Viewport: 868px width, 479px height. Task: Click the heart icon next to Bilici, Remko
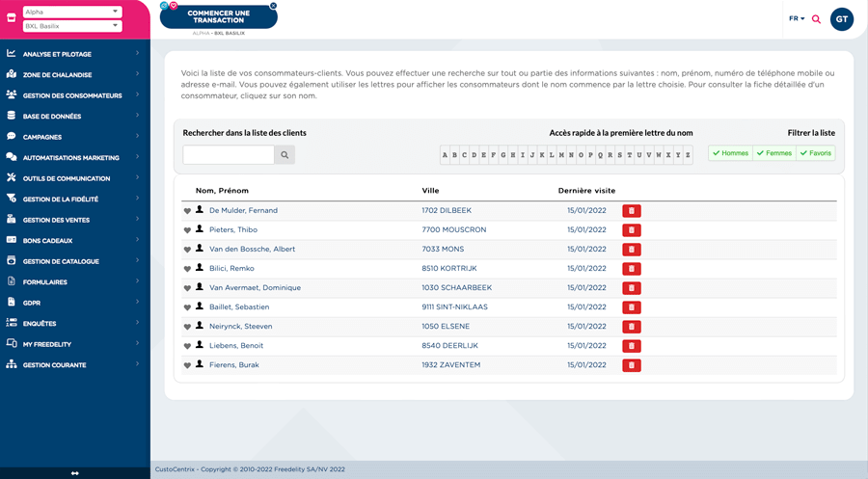[x=188, y=269]
